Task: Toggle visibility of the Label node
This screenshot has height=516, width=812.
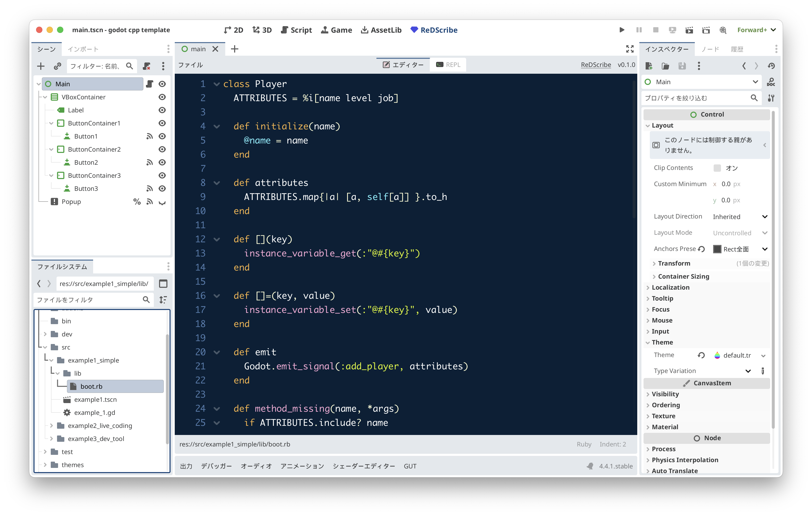Action: coord(162,110)
